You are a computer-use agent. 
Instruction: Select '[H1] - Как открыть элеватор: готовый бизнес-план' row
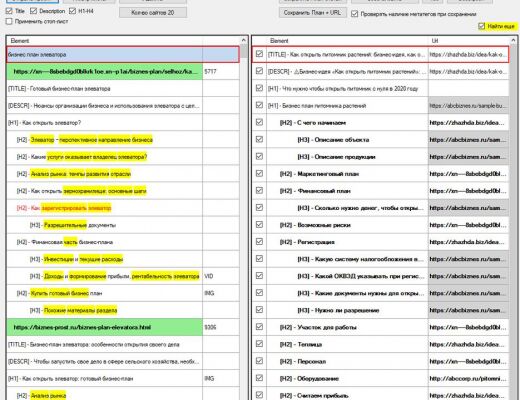(123, 379)
